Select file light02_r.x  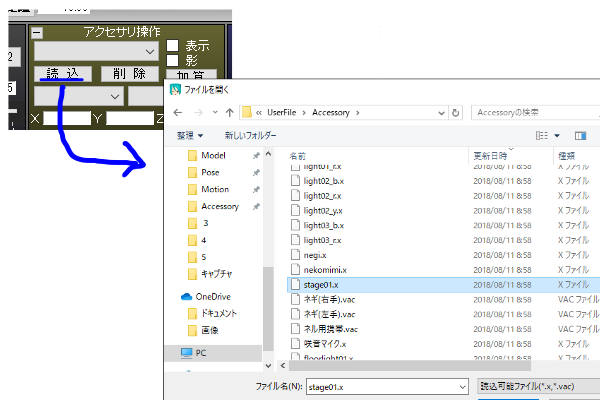tap(322, 196)
